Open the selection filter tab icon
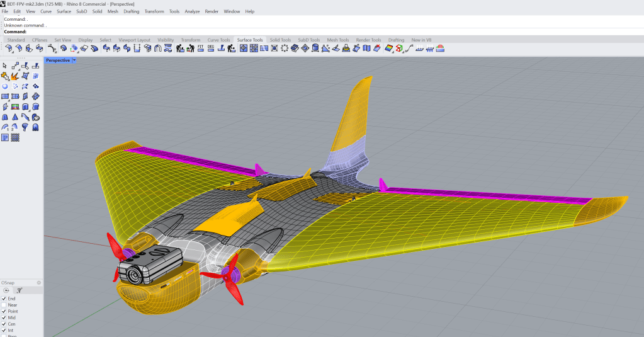The height and width of the screenshot is (337, 644). pyautogui.click(x=19, y=290)
